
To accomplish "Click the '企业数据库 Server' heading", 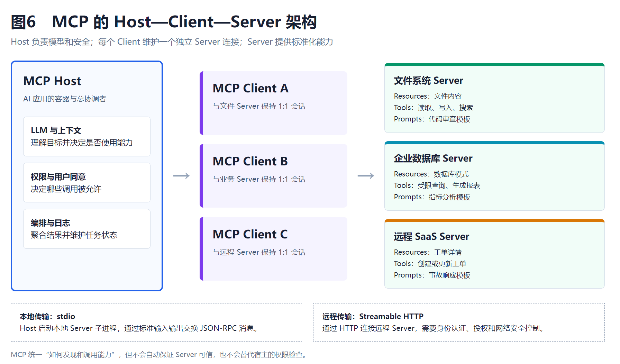I will [x=433, y=158].
